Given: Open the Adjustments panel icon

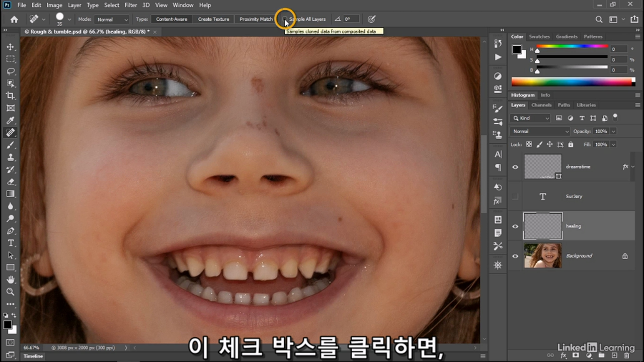Looking at the screenshot, I should click(498, 76).
